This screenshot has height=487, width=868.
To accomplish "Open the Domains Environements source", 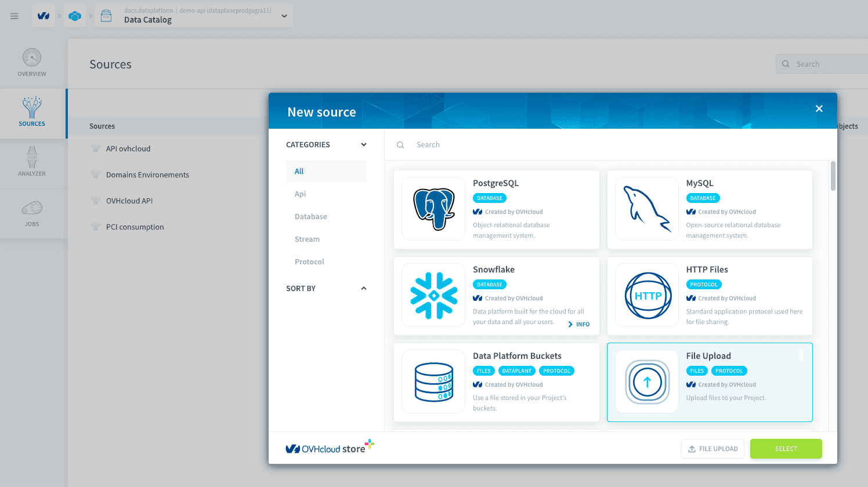I will coord(147,175).
